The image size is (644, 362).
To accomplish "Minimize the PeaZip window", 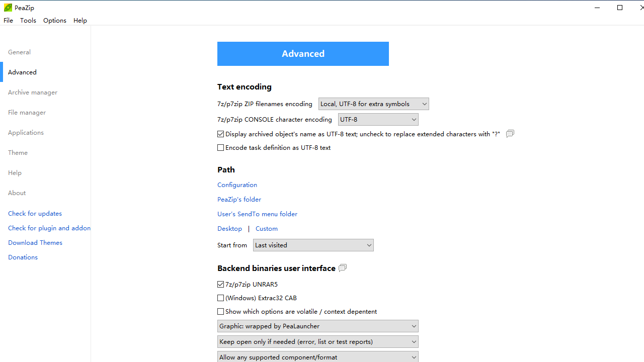I will coord(597,8).
